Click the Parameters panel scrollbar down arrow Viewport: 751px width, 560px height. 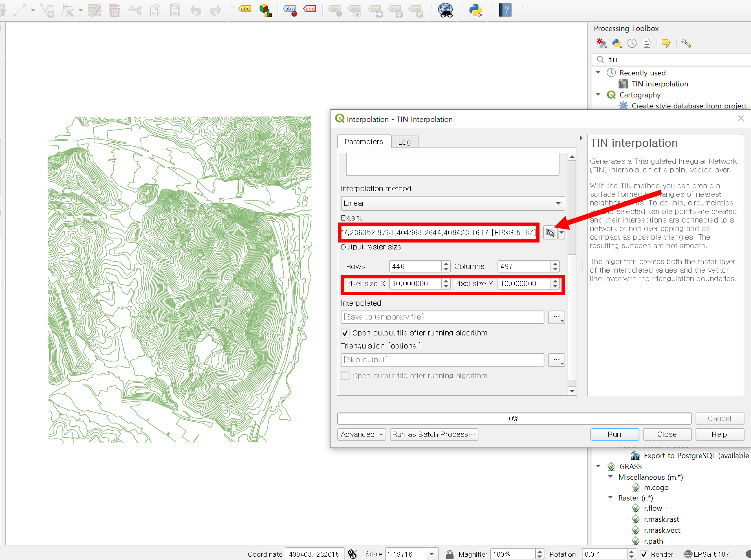click(572, 391)
